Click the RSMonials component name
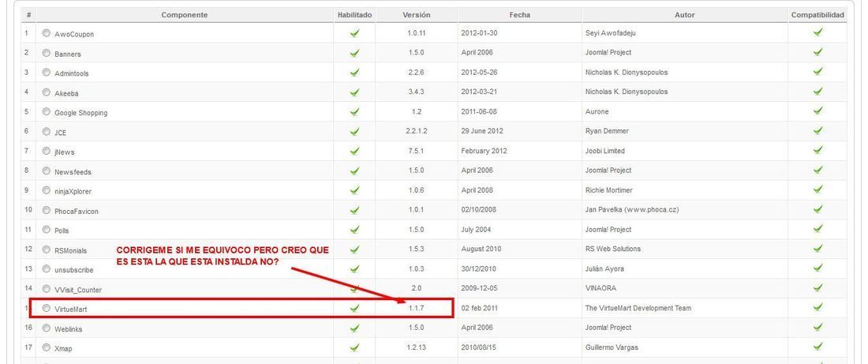The height and width of the screenshot is (364, 868). (x=70, y=250)
